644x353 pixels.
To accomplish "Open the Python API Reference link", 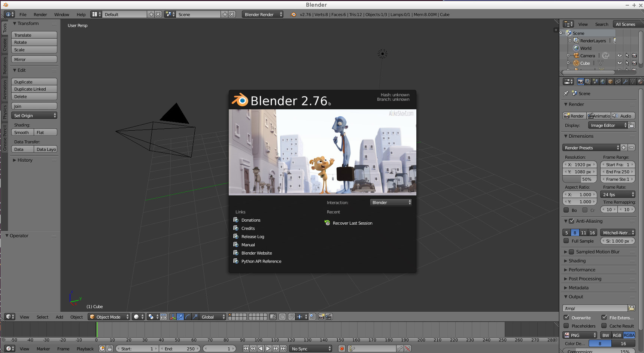I will (x=261, y=261).
